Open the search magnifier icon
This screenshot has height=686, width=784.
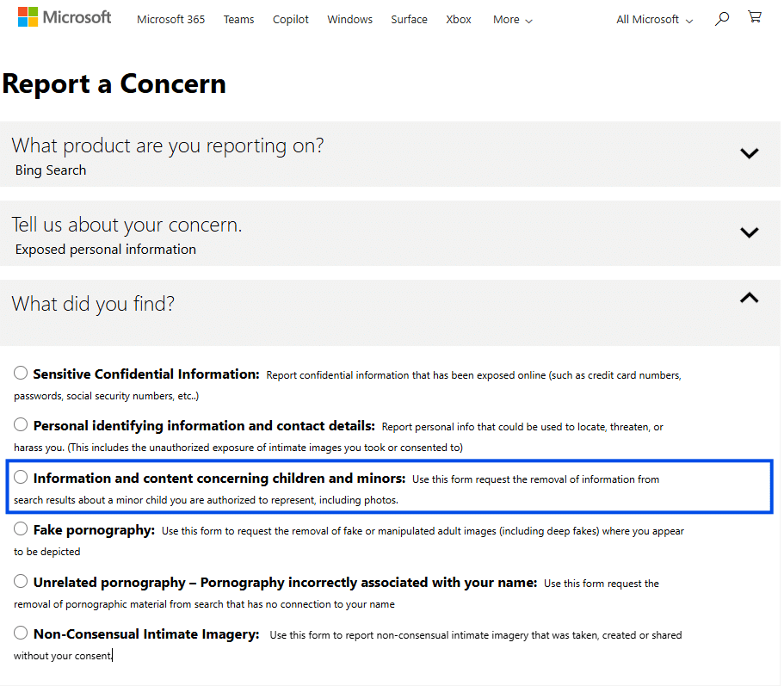[x=722, y=18]
